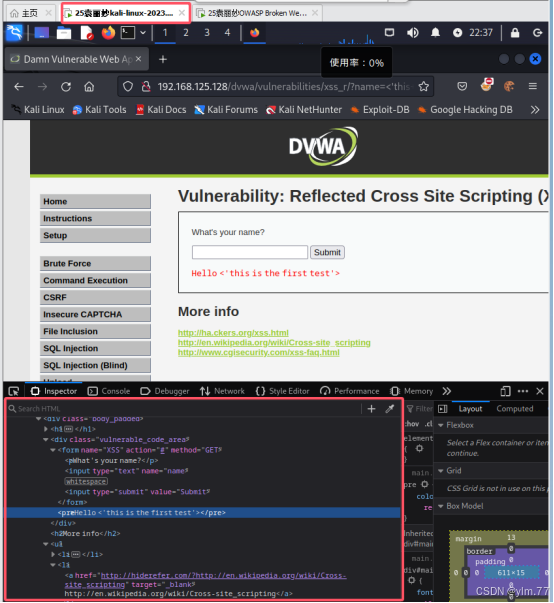The height and width of the screenshot is (603, 554).
Task: Collapse the form name XSS node
Action: pos(53,450)
